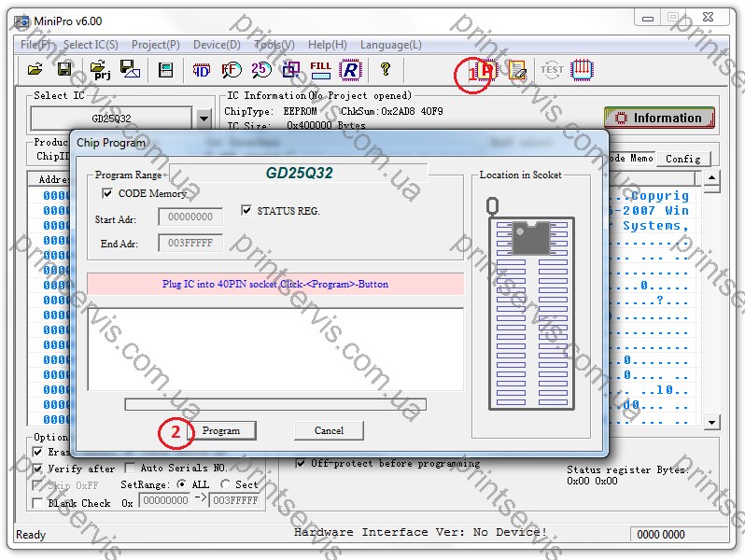Click scrollbar up arrow in buffer view

[x=711, y=178]
